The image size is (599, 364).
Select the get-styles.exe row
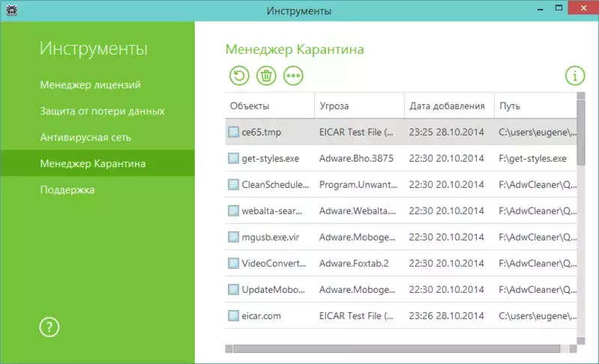(x=401, y=158)
